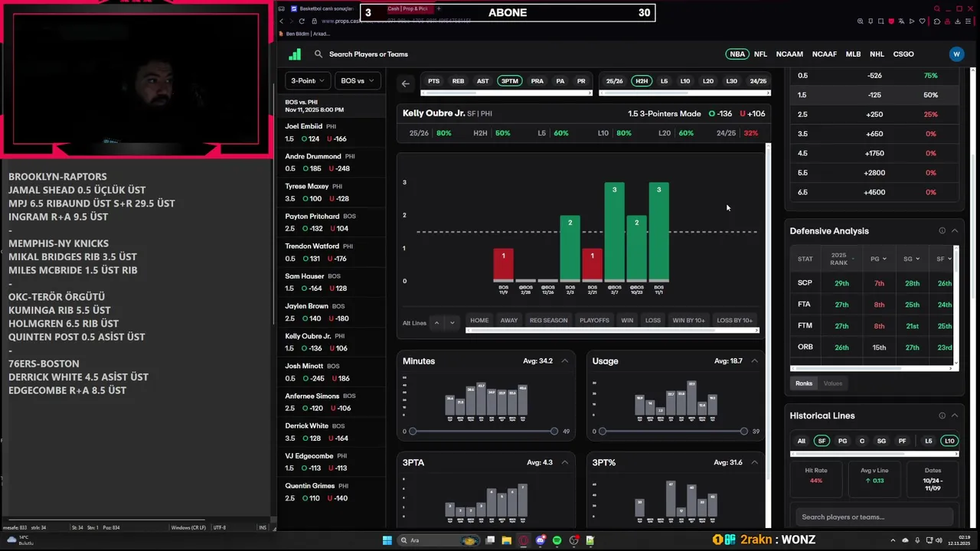Select Joel Embiid in the player list
Image resolution: width=980 pixels, height=551 pixels.
[x=331, y=132]
